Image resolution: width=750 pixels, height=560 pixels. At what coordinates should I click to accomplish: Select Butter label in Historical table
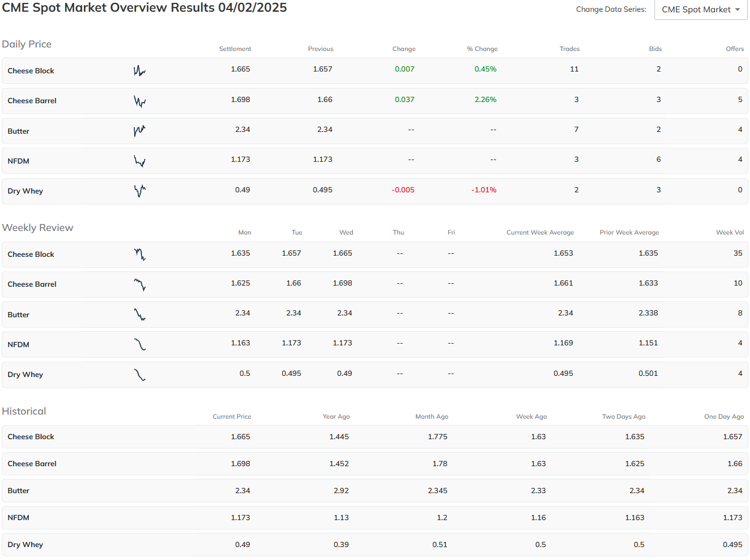click(x=18, y=491)
